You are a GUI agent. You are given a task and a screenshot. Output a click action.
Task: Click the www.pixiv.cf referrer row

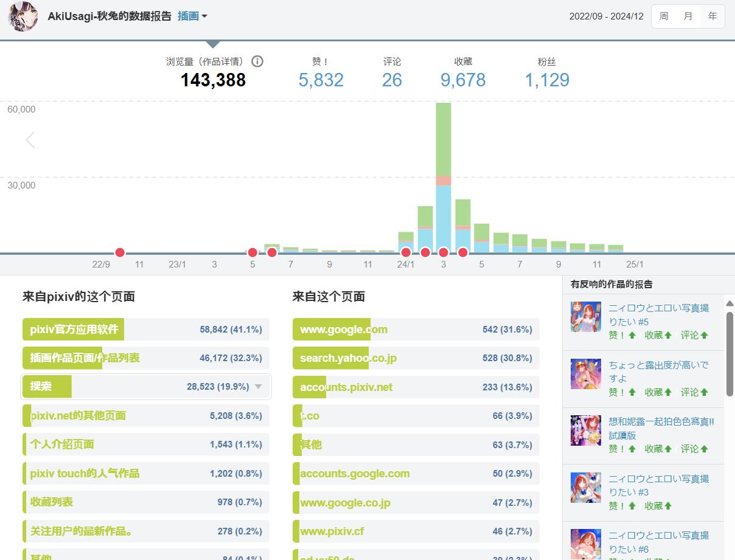(x=416, y=531)
